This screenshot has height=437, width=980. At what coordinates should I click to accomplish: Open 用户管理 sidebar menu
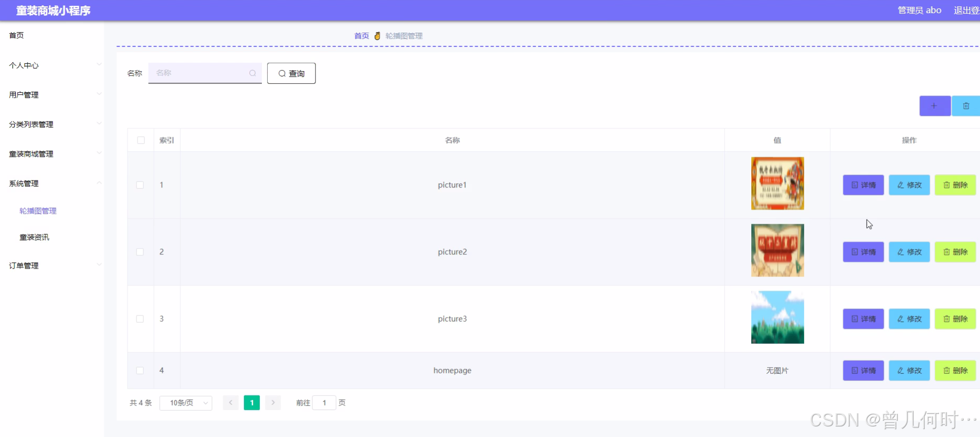(24, 95)
